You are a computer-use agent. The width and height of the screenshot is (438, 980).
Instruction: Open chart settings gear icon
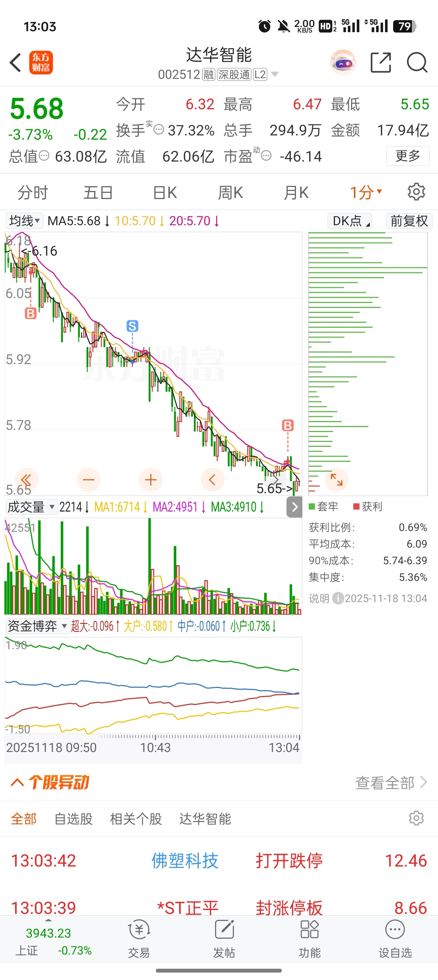coord(416,192)
